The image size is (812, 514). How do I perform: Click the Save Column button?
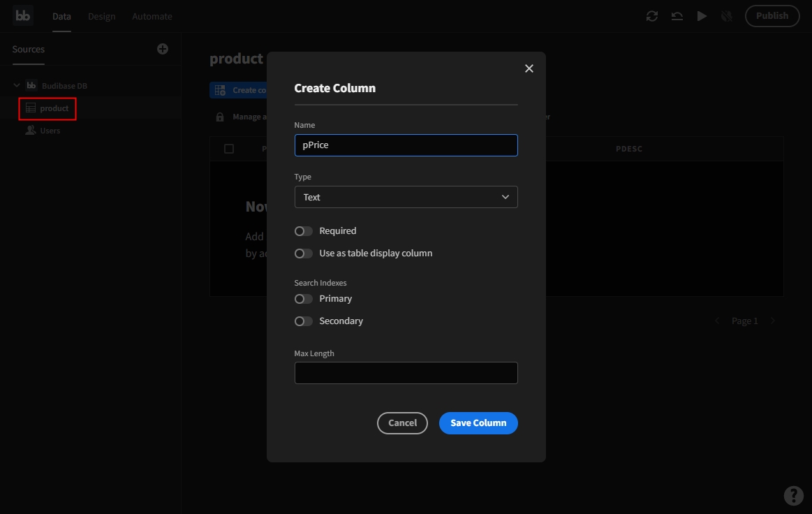(478, 423)
